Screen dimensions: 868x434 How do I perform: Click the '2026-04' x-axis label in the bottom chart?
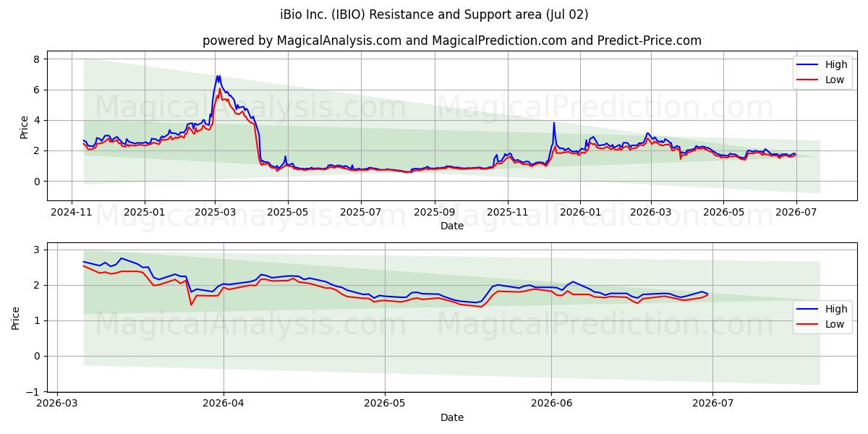click(x=224, y=404)
